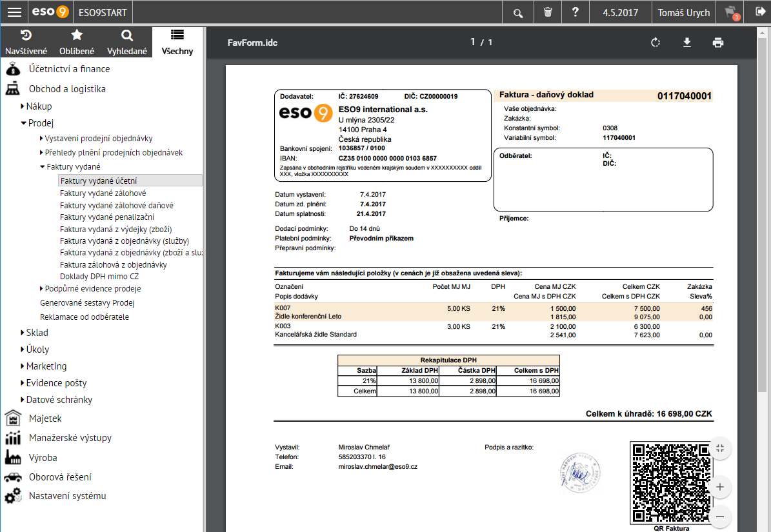Viewport: 771px width, 532px height.
Task: Expand the Nákup tree node
Action: (23, 106)
